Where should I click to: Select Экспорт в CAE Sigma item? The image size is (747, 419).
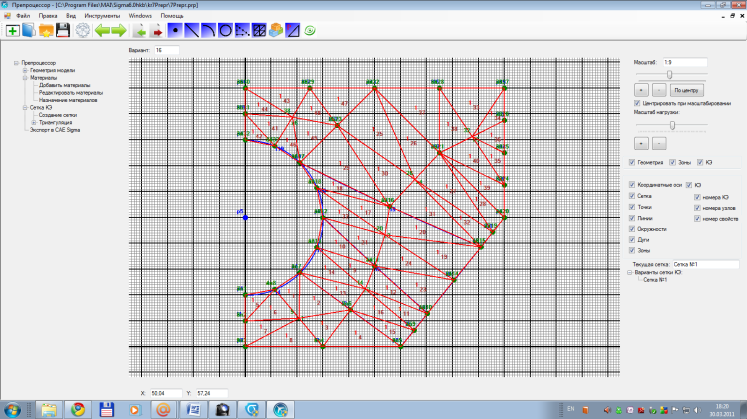click(55, 130)
